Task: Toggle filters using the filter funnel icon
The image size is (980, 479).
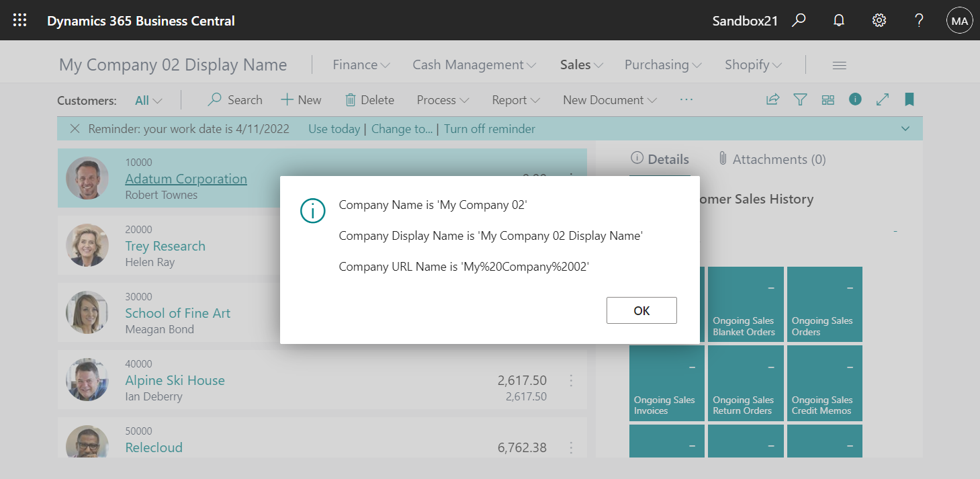Action: [800, 99]
